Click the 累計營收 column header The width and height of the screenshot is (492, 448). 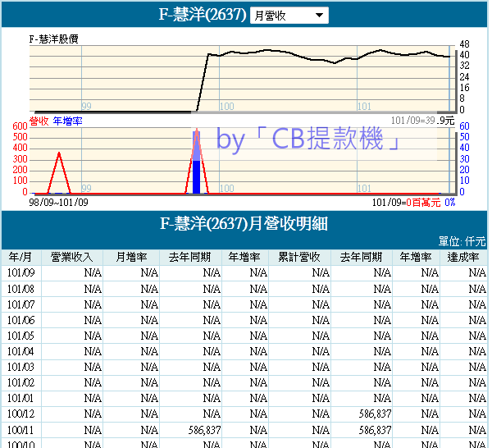click(x=299, y=257)
